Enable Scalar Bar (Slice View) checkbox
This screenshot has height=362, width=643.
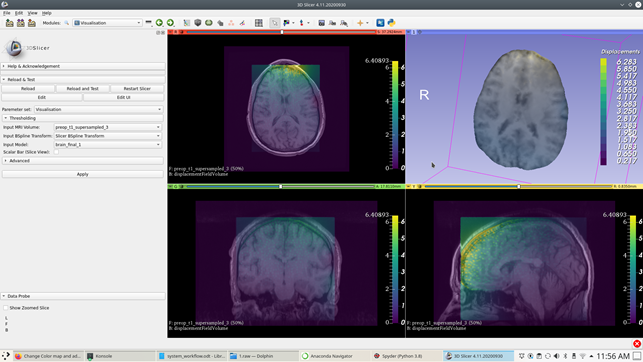[x=56, y=152]
